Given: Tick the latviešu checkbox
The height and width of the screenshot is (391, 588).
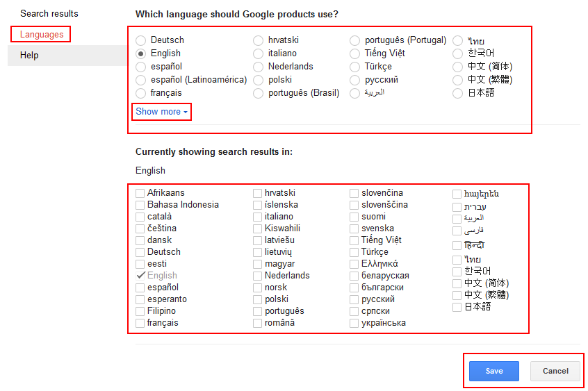Looking at the screenshot, I should point(257,241).
